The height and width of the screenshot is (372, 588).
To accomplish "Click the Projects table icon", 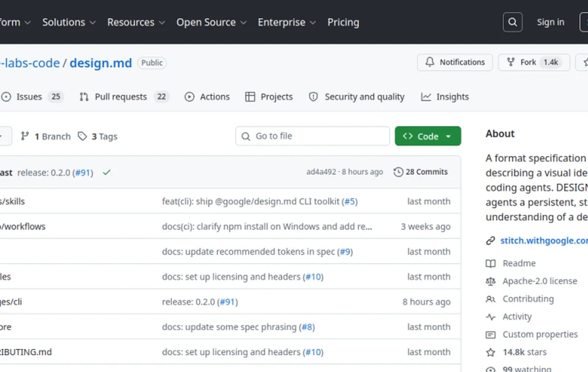I will click(250, 97).
